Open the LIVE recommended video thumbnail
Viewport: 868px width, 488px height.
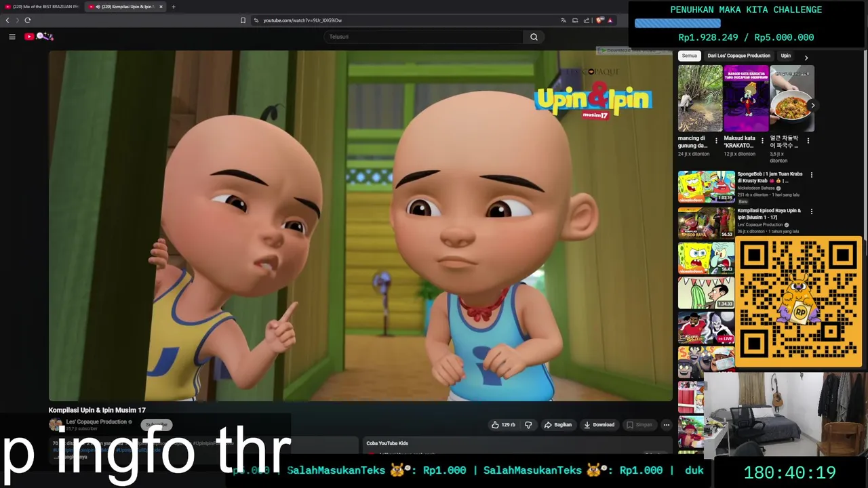[x=706, y=328]
